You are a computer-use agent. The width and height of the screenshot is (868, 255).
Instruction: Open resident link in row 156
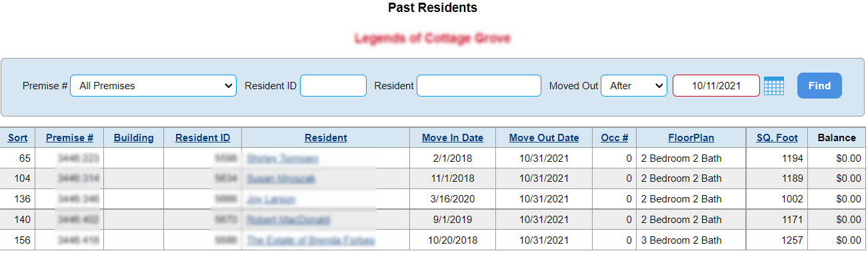click(x=311, y=240)
